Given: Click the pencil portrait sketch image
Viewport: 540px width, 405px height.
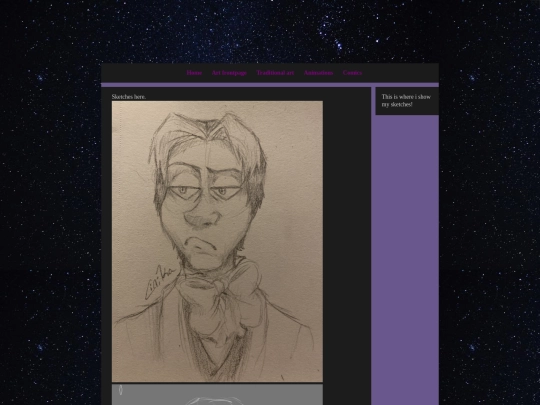Looking at the screenshot, I should pyautogui.click(x=217, y=241).
